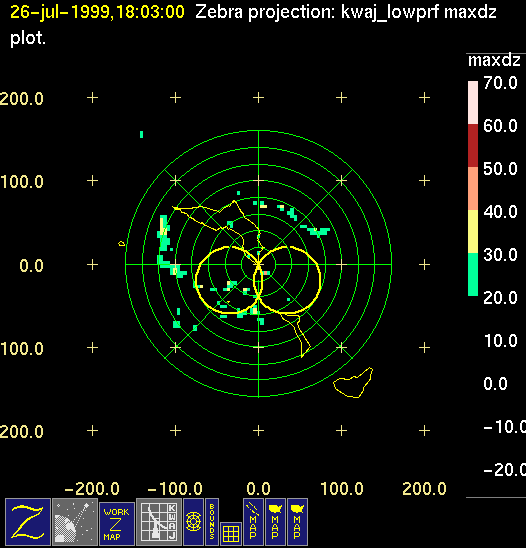Click the rightmost US-shaped MAP icon
The height and width of the screenshot is (548, 526).
[297, 522]
